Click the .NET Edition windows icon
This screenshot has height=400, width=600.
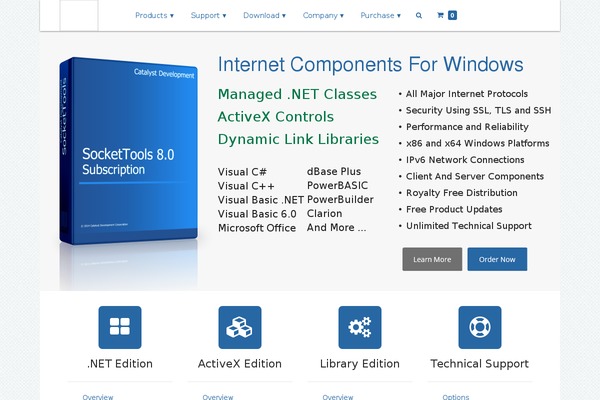120,327
